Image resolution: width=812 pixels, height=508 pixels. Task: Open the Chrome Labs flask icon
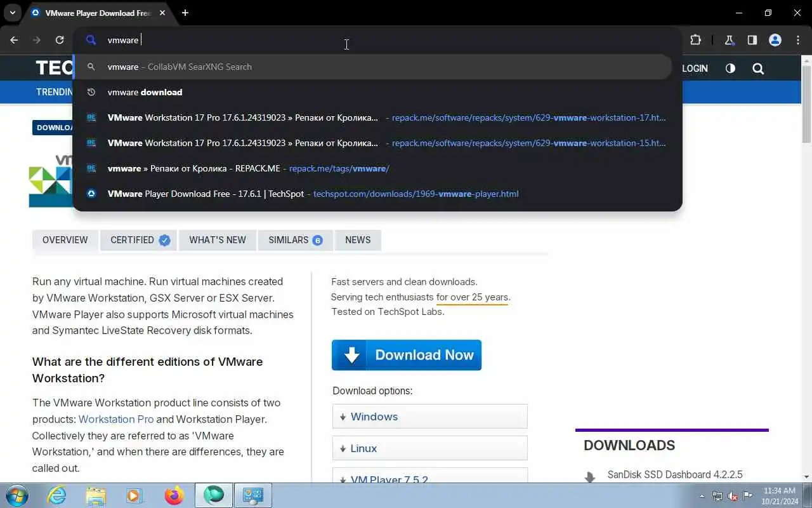pyautogui.click(x=729, y=40)
